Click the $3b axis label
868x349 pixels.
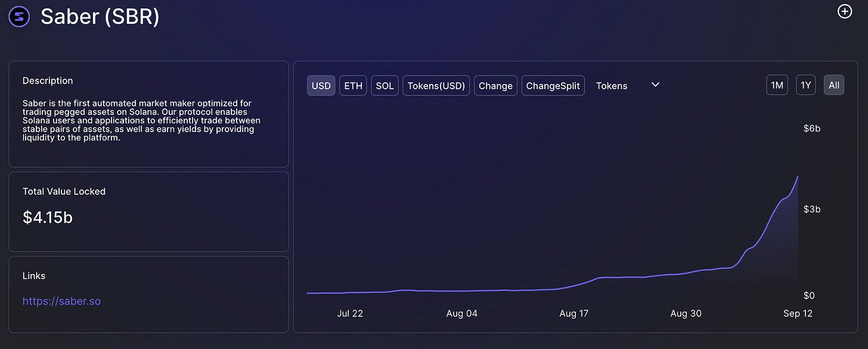[x=812, y=209]
